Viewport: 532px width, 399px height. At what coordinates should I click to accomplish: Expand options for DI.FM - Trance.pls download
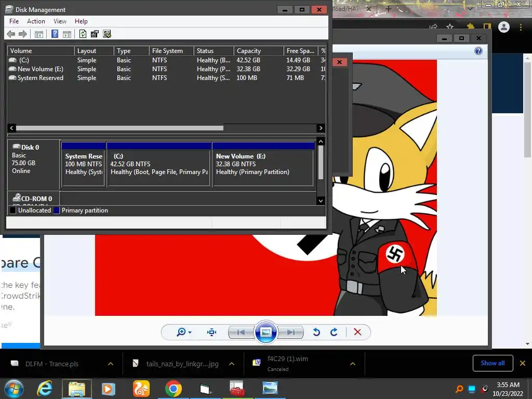[111, 364]
